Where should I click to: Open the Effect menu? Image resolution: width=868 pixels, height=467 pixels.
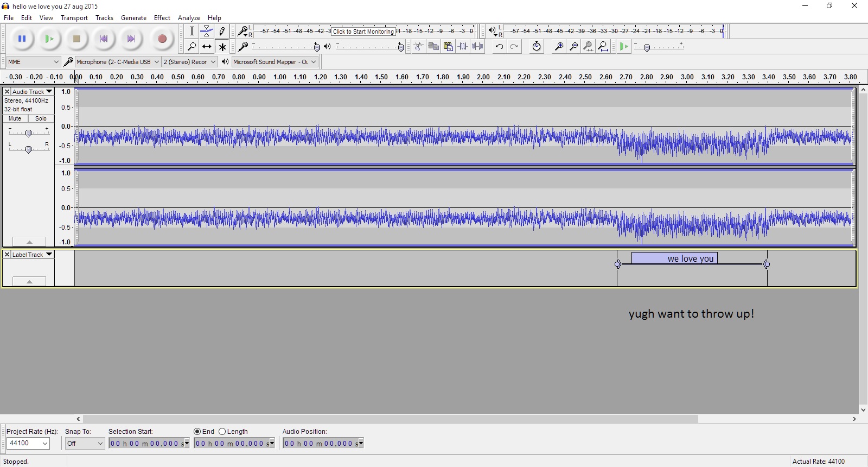(162, 18)
